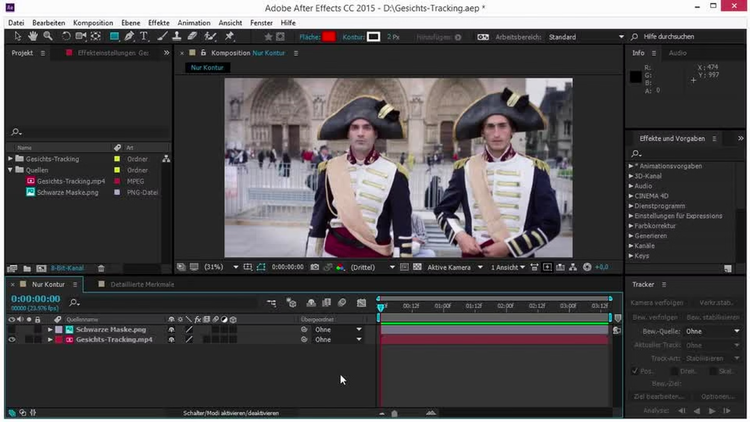750x422 pixels.
Task: Click the Schalter/Modi aktivieren/deaktivieren button
Action: [231, 412]
